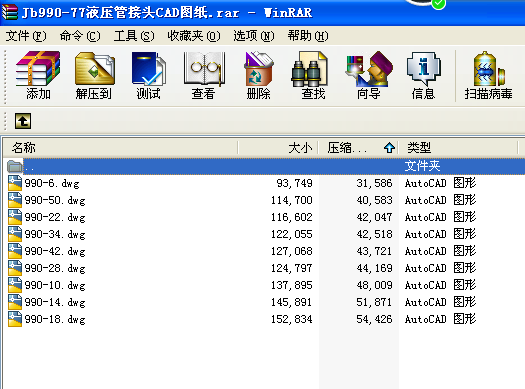Click the 文件夹 type cell

coord(422,166)
